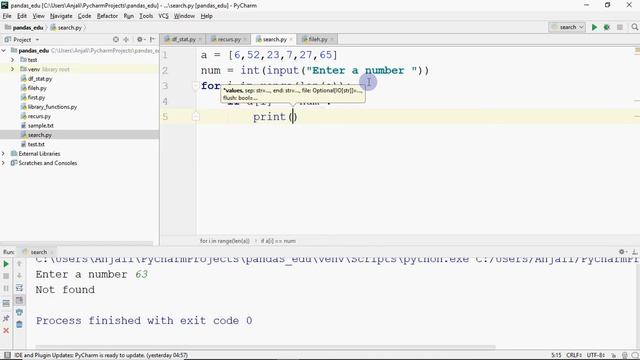
Task: Click pandas_edu breadcrumb in navigation bar
Action: pyautogui.click(x=24, y=28)
